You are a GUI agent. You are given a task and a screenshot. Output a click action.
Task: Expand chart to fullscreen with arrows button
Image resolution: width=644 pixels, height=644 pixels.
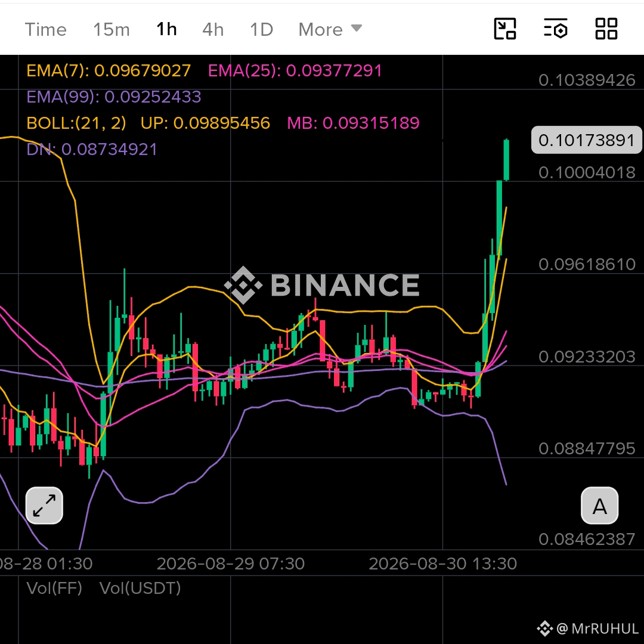click(44, 506)
